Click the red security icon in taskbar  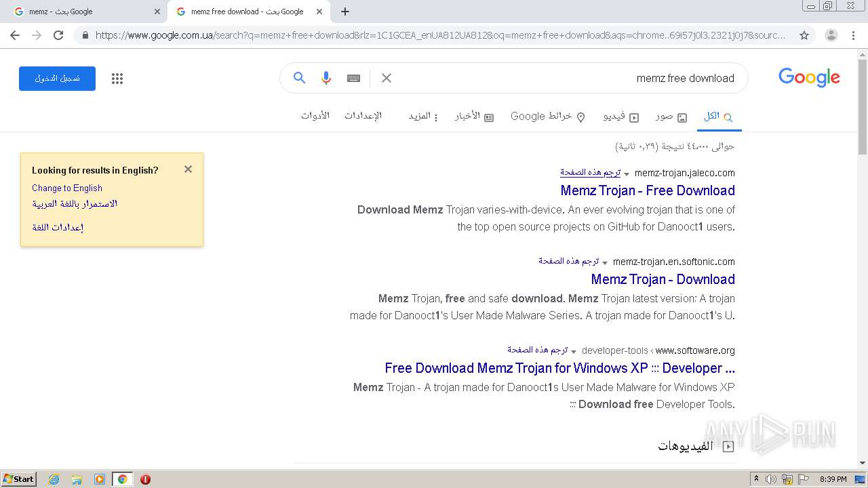[x=145, y=479]
